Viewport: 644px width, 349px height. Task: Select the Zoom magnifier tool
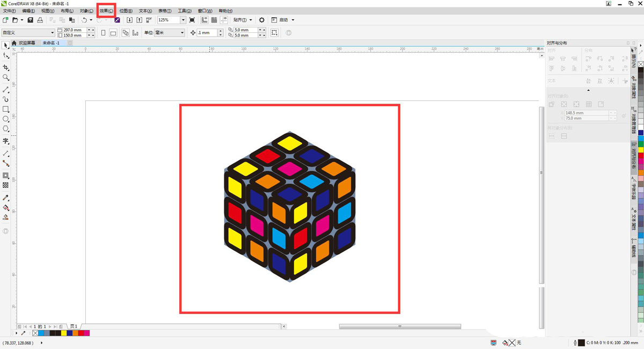(x=6, y=78)
